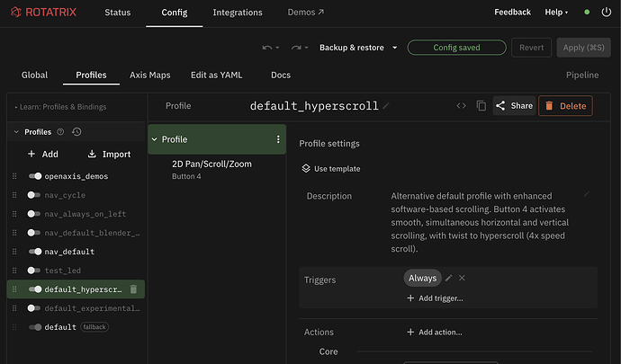
Task: Grab the drag handle of openaxis_demos
Action: point(14,176)
